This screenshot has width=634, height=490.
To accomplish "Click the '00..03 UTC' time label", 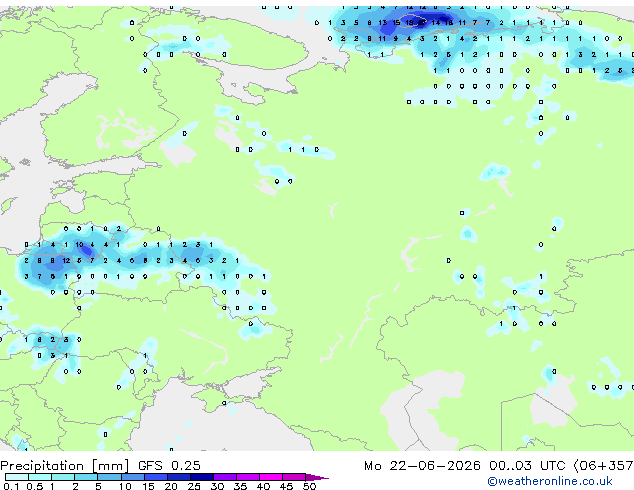I will coord(527,466).
